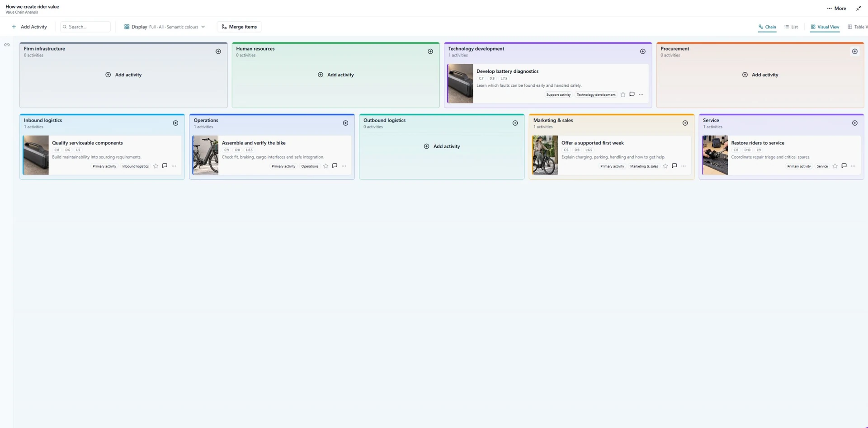Click Add activity in Human resources panel
This screenshot has height=428, width=868.
tap(335, 75)
